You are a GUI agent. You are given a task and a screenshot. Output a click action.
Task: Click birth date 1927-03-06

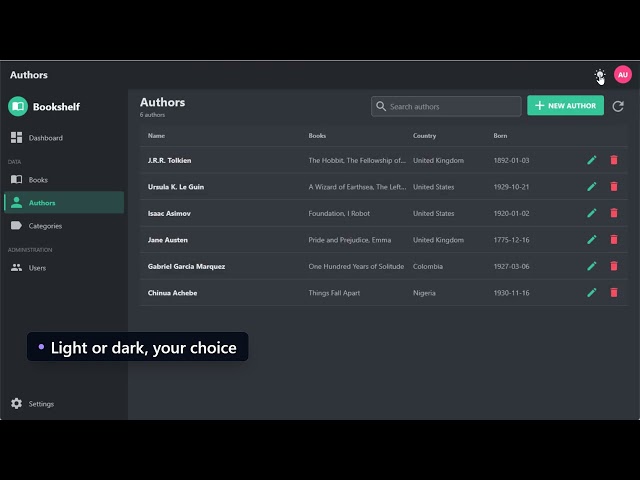click(x=511, y=267)
